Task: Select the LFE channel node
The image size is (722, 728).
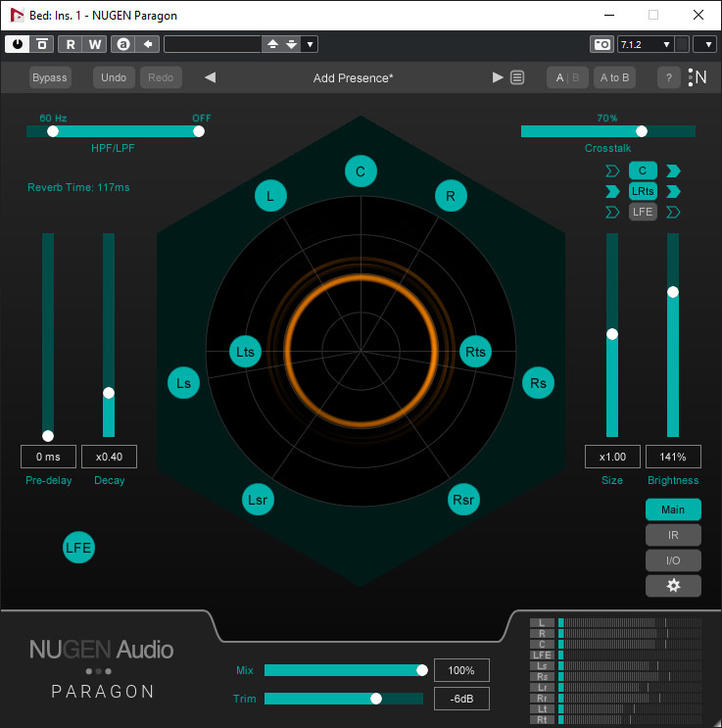Action: pos(78,549)
